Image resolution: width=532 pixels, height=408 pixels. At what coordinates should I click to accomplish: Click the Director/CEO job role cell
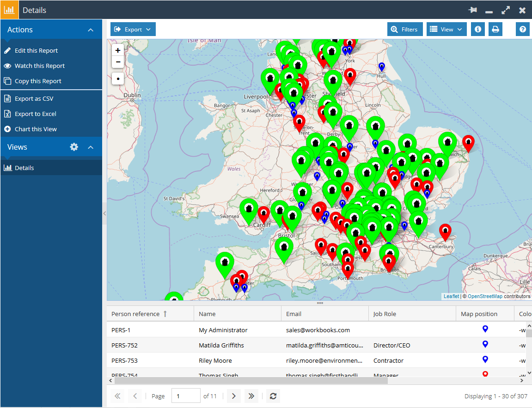(391, 345)
